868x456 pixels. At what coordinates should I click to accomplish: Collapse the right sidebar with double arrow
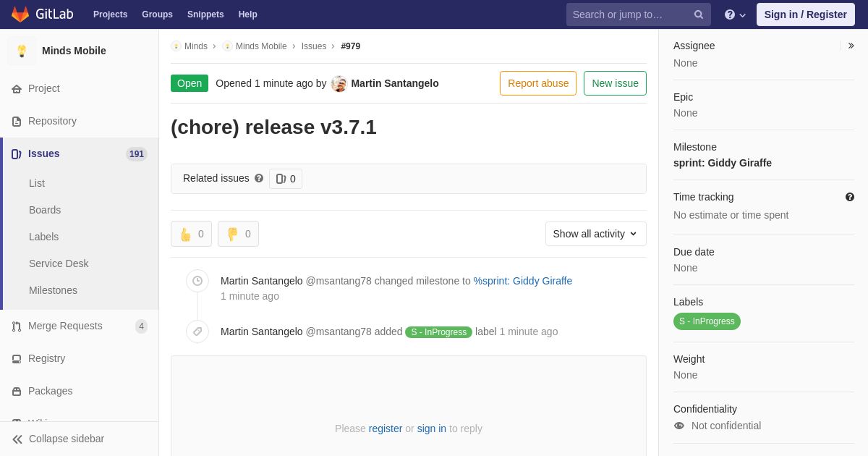(851, 46)
